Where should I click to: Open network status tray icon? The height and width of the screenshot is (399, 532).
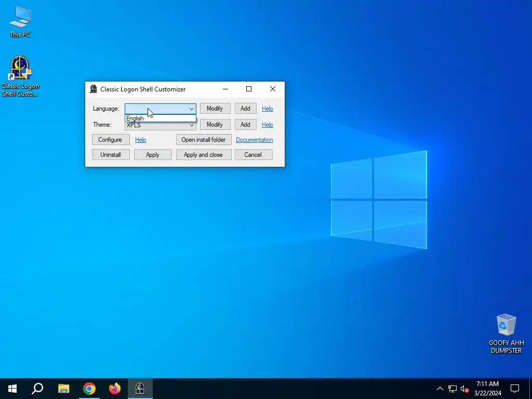pyautogui.click(x=453, y=389)
